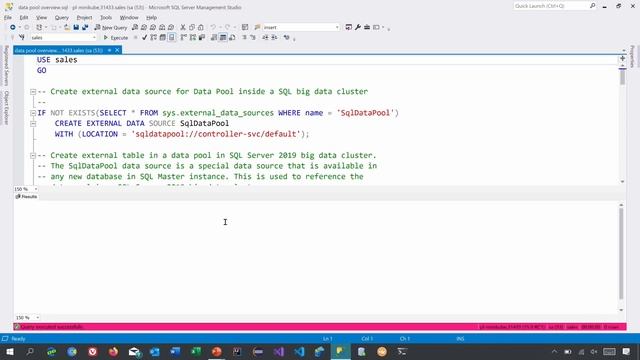Click Uncomment selected lines icon
Image resolution: width=640 pixels, height=360 pixels.
pyautogui.click(x=253, y=38)
